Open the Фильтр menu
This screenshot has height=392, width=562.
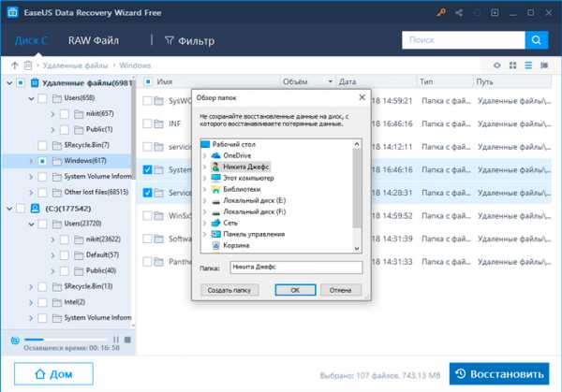tap(189, 41)
